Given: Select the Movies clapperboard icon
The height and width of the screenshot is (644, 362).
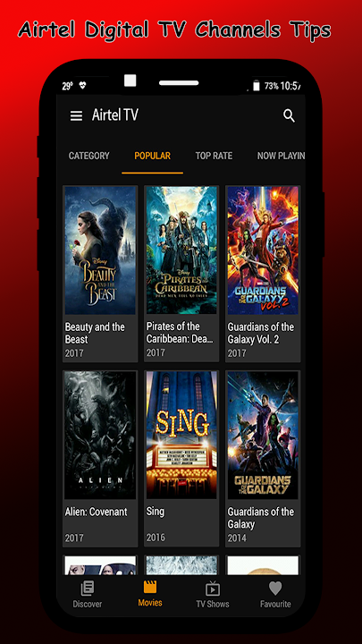Looking at the screenshot, I should click(x=150, y=587).
